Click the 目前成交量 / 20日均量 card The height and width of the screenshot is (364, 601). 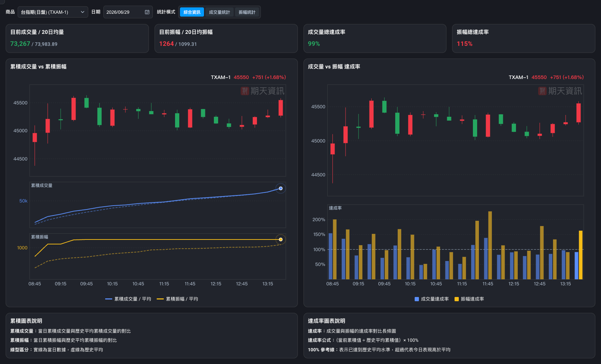pyautogui.click(x=77, y=38)
